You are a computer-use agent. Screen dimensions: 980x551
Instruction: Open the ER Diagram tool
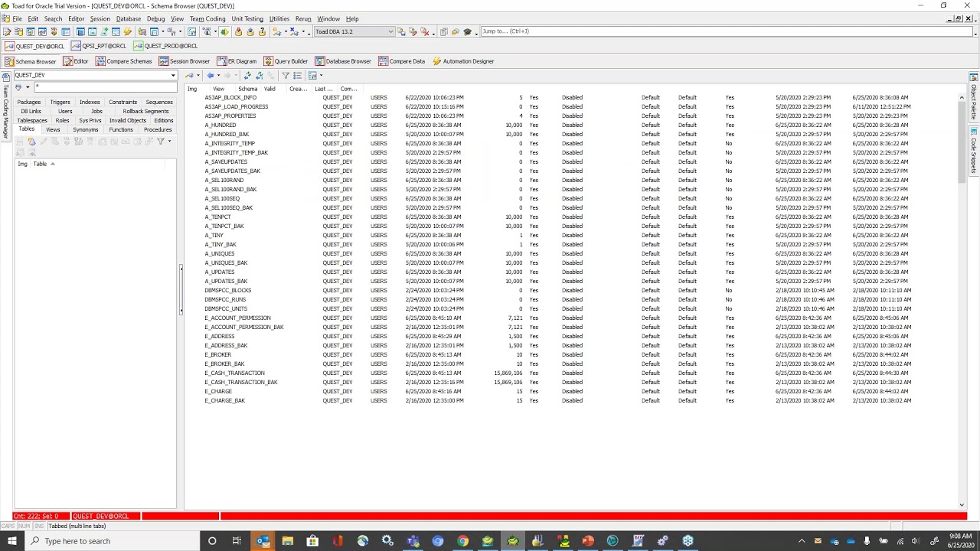237,61
